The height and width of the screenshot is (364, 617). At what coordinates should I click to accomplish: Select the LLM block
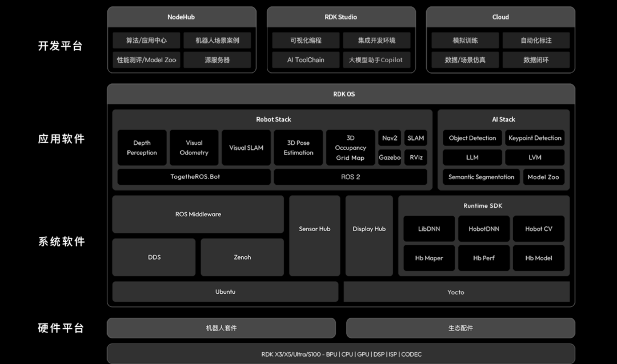point(472,157)
